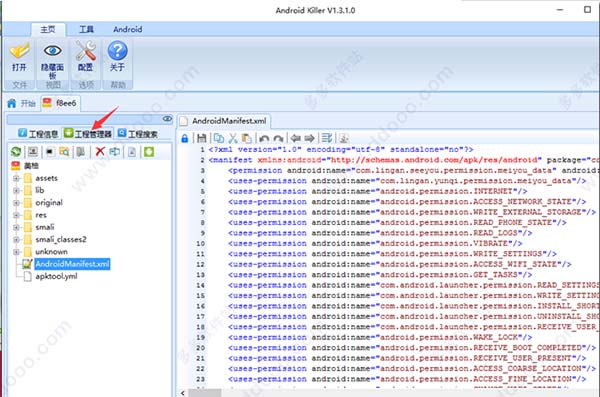
Task: Click the document icon beside rename
Action: [x=132, y=152]
